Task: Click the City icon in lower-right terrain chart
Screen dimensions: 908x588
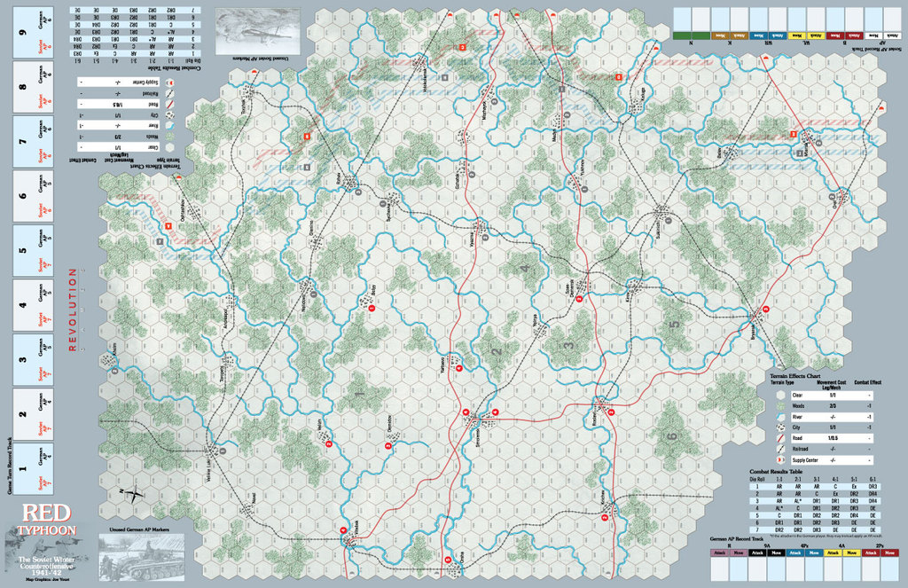Action: [x=780, y=427]
